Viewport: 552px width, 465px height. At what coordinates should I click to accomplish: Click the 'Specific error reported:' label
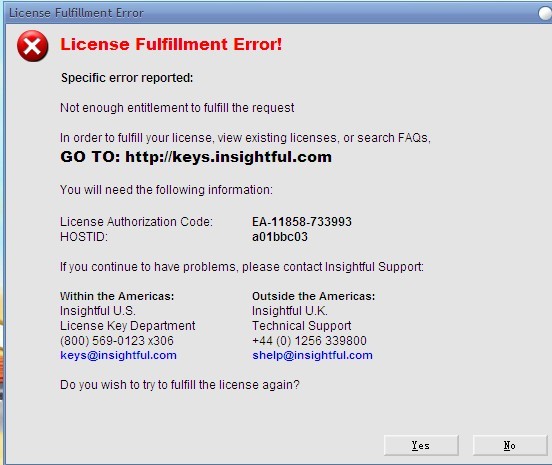127,77
